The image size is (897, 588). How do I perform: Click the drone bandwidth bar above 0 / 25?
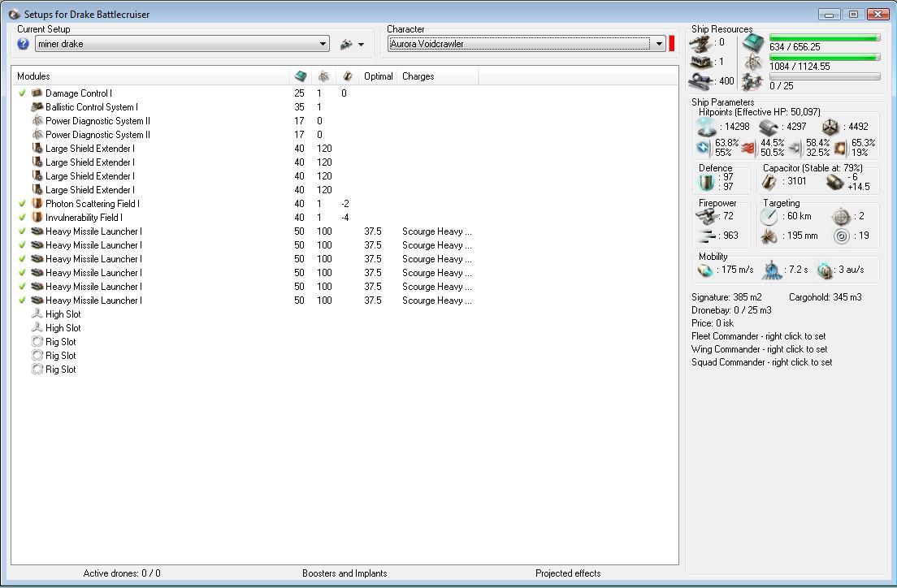825,76
